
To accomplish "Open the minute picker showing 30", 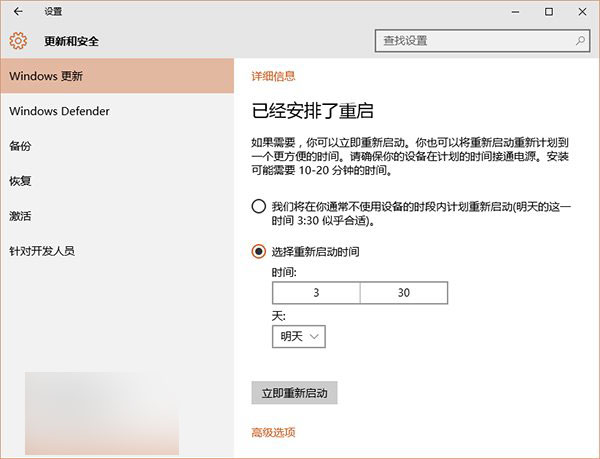I will tap(403, 292).
